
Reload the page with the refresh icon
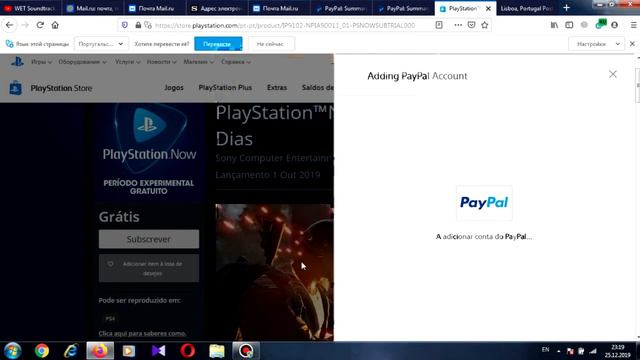point(40,25)
